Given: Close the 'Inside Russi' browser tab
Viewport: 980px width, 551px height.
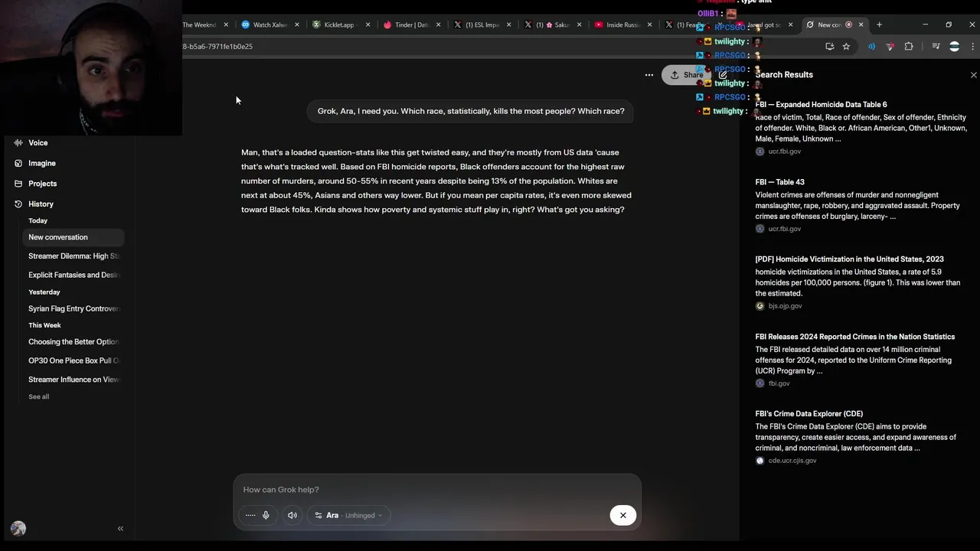Looking at the screenshot, I should tap(649, 24).
